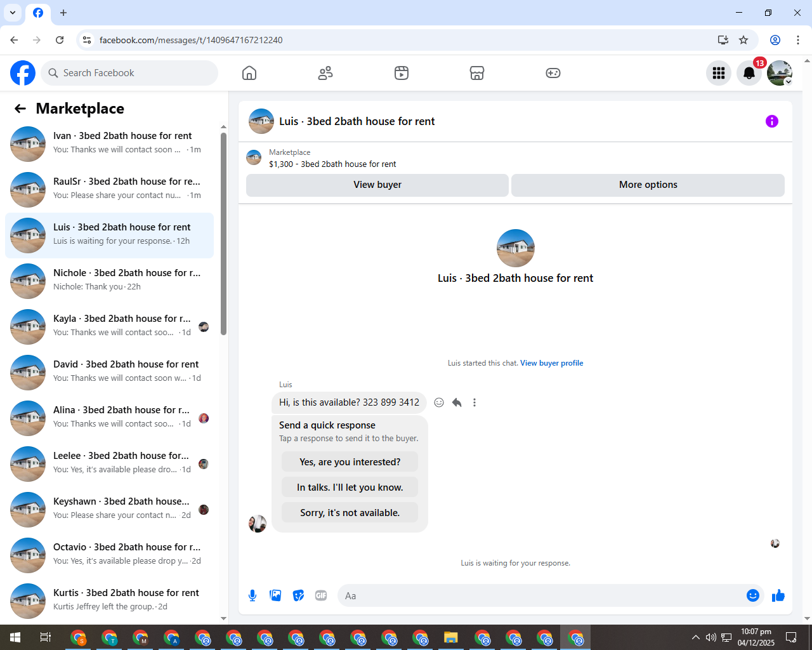This screenshot has height=650, width=812.
Task: Open account profile picture menu
Action: [780, 73]
